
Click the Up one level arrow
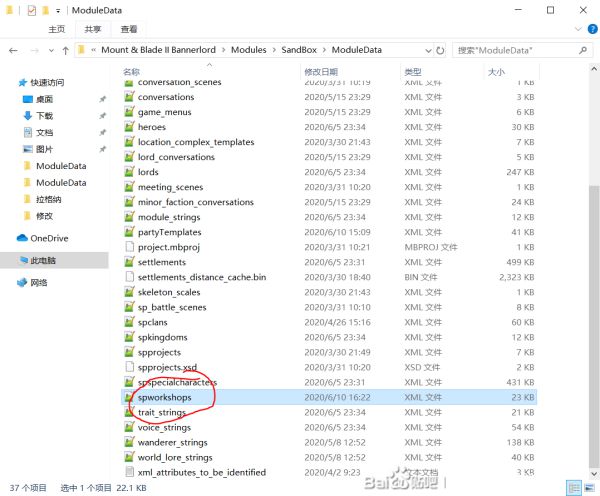[x=63, y=49]
